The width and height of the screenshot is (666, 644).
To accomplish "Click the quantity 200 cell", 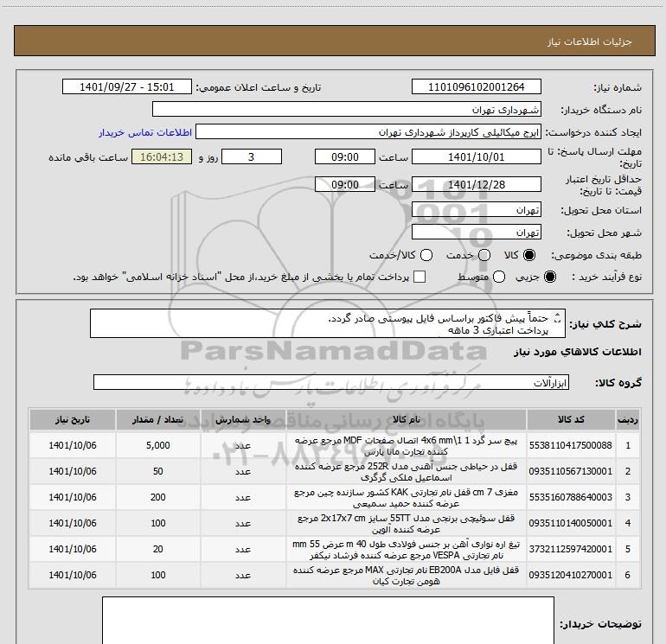I will tap(158, 497).
